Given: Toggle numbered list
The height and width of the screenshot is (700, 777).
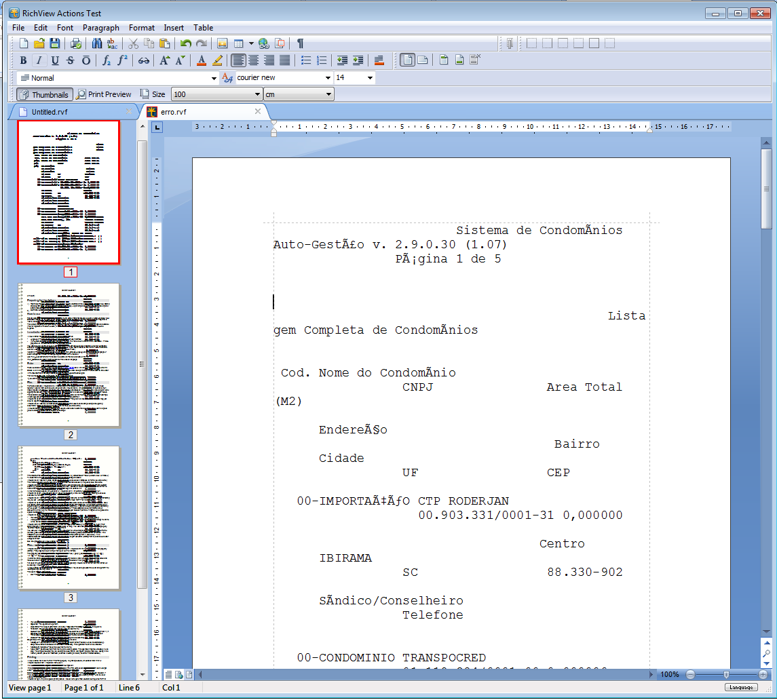Looking at the screenshot, I should [x=322, y=60].
